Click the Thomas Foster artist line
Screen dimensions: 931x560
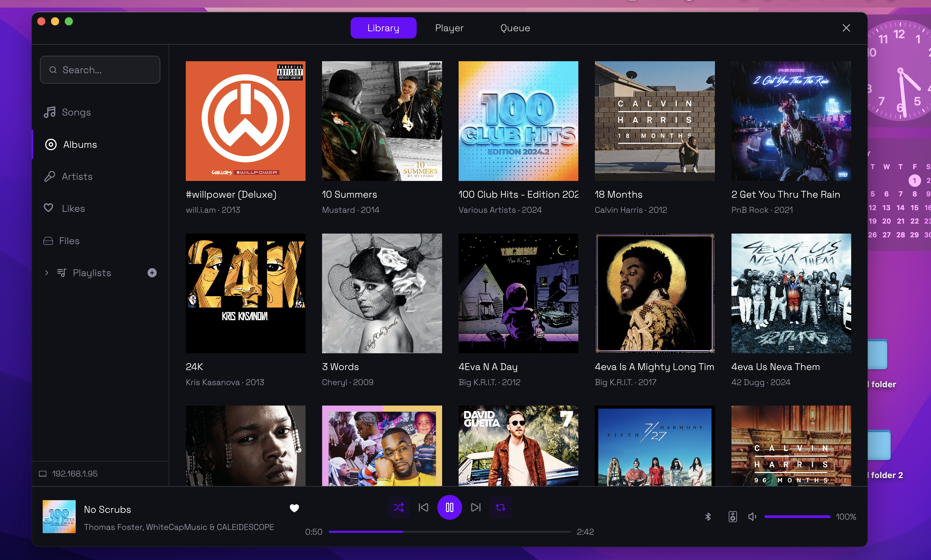(179, 527)
